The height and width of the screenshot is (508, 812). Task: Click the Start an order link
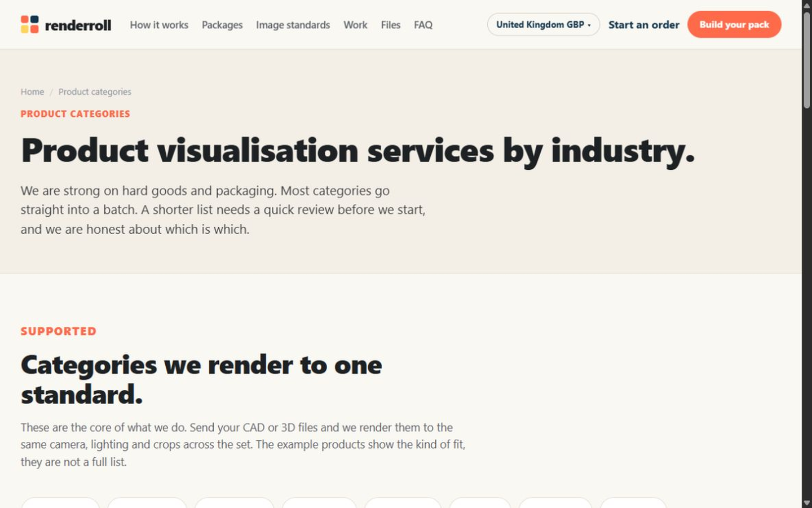click(643, 24)
